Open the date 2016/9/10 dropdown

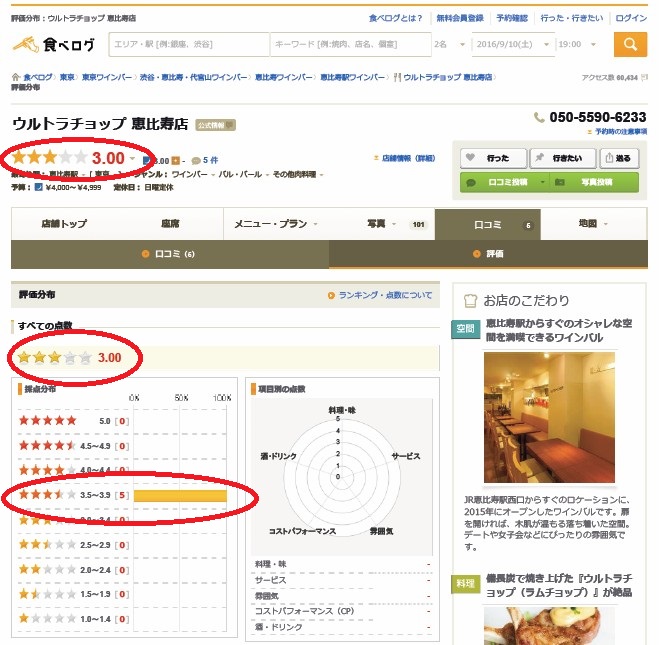(x=513, y=44)
